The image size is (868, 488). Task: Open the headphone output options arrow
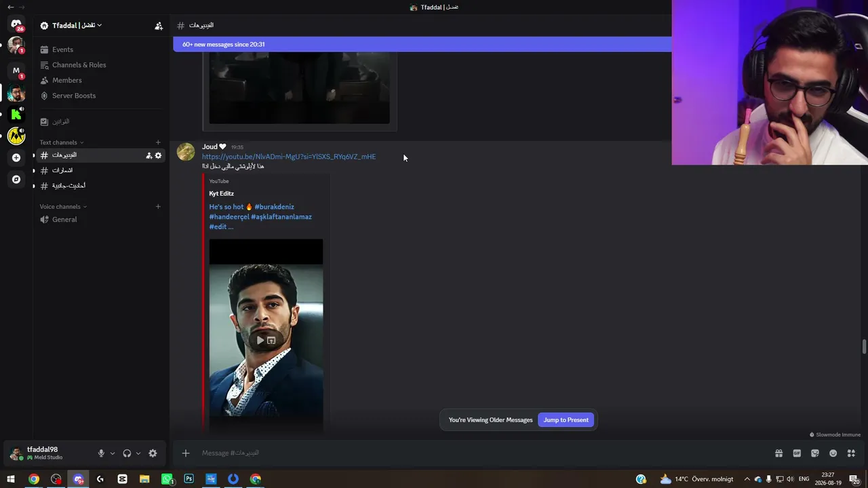click(x=138, y=453)
